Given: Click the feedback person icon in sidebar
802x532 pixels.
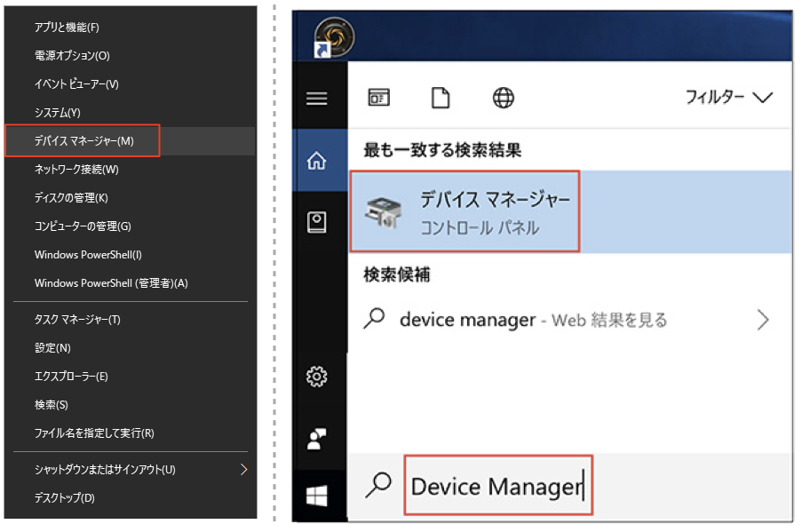Looking at the screenshot, I should (316, 439).
